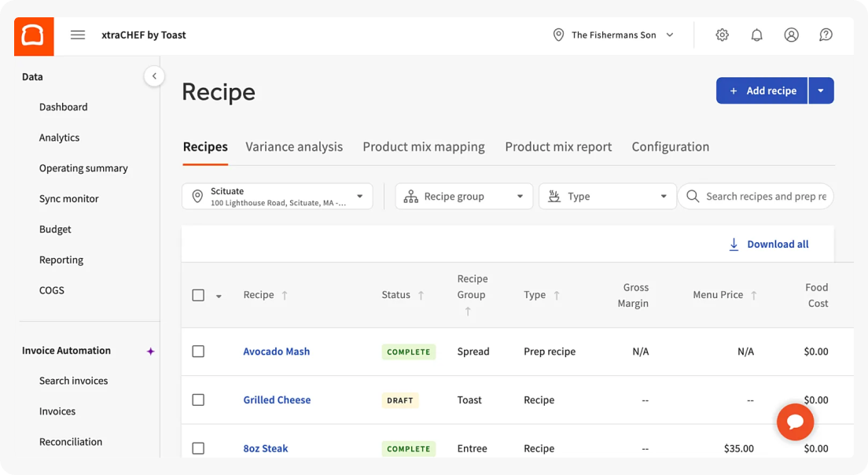Switch to Recipes tab
Screen dimensions: 868x475
click(x=205, y=147)
